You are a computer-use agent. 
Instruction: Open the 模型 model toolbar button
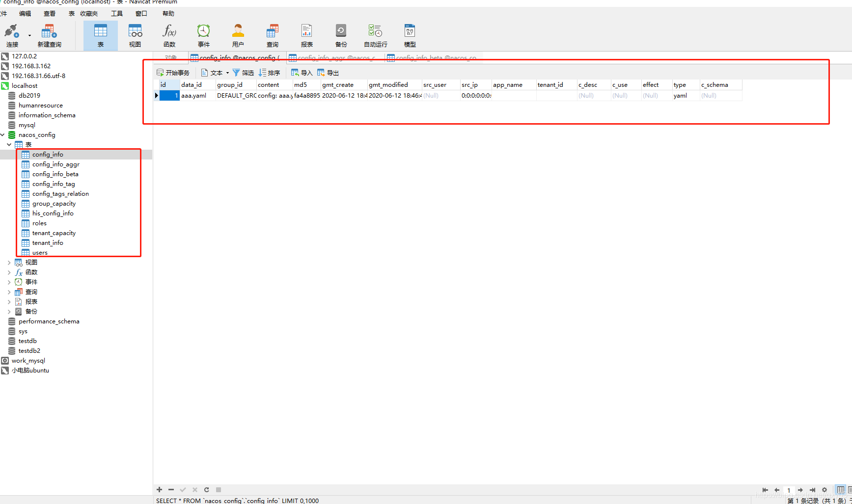pos(410,36)
